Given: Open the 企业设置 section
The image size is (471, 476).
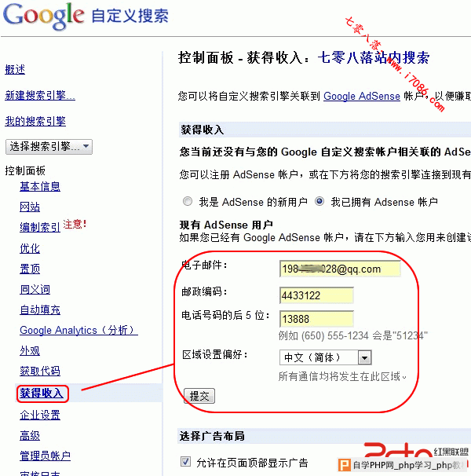Looking at the screenshot, I should pyautogui.click(x=40, y=415).
